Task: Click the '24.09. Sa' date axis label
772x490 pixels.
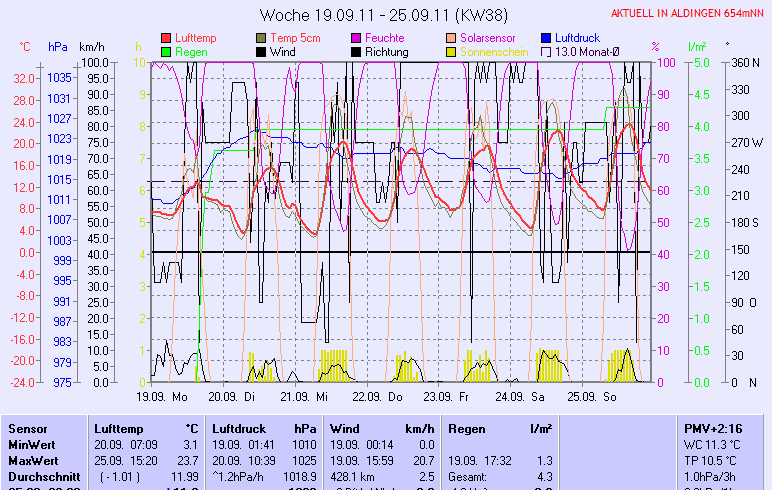Action: pos(526,396)
